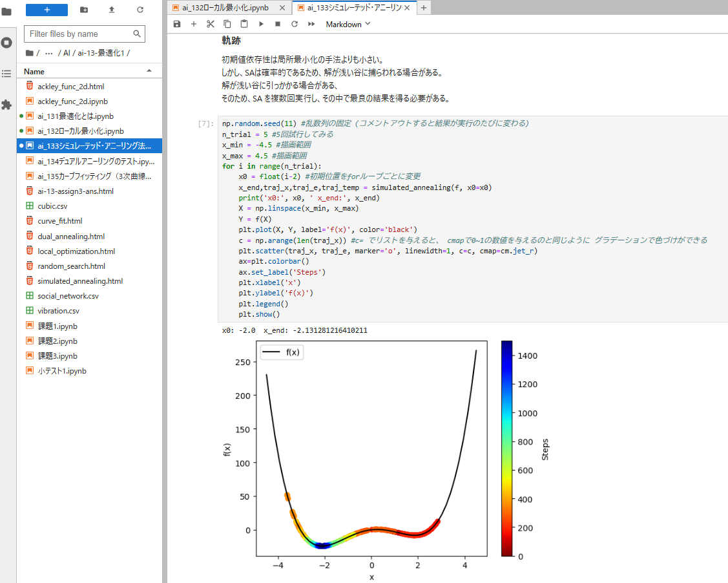Open the AI folder in the breadcrumb

[x=67, y=53]
